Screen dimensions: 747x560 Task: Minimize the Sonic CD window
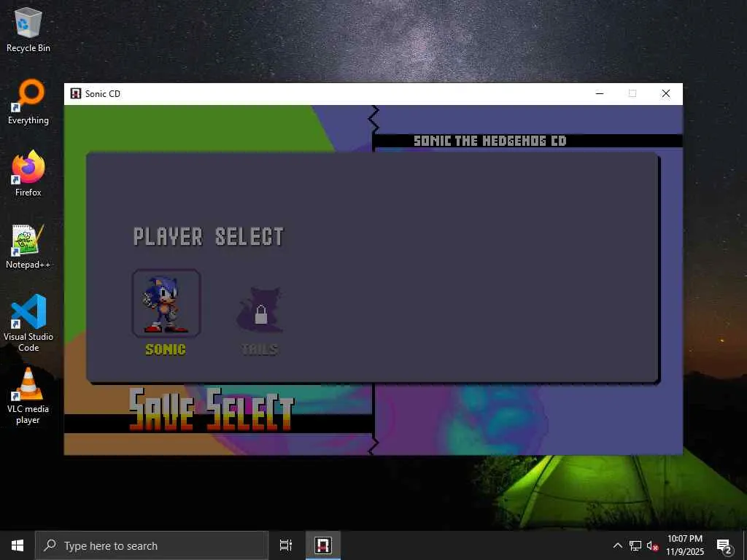(x=600, y=93)
